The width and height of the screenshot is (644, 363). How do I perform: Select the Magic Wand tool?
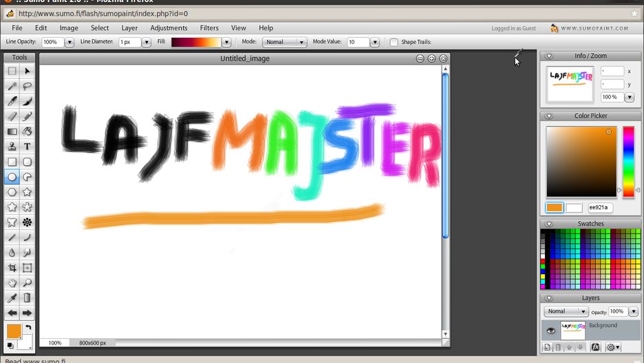12,86
